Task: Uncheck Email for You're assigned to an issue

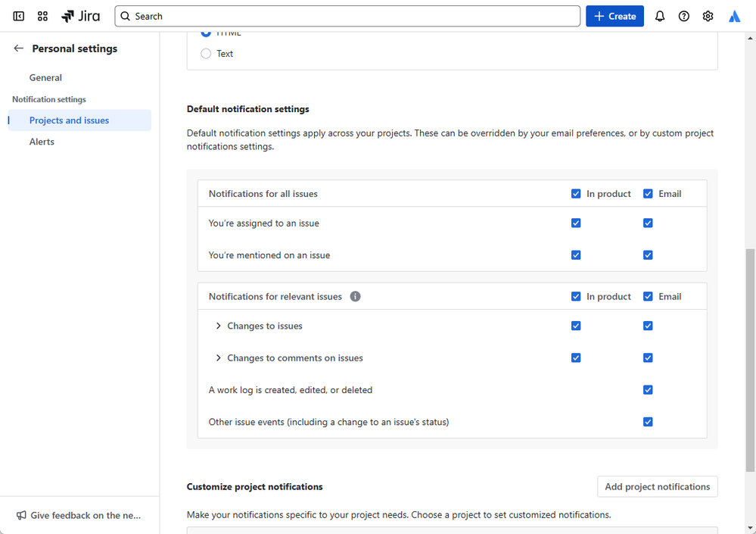Action: click(x=648, y=223)
